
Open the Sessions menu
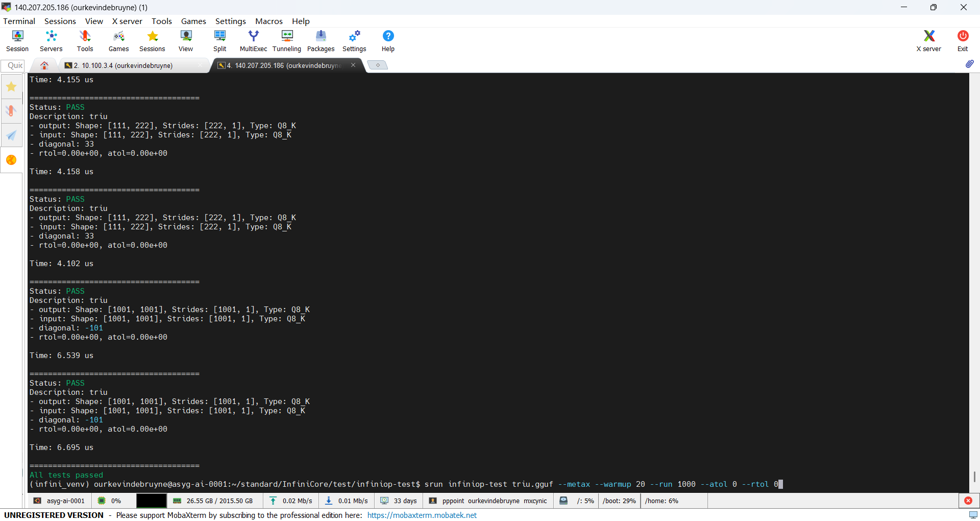tap(60, 21)
